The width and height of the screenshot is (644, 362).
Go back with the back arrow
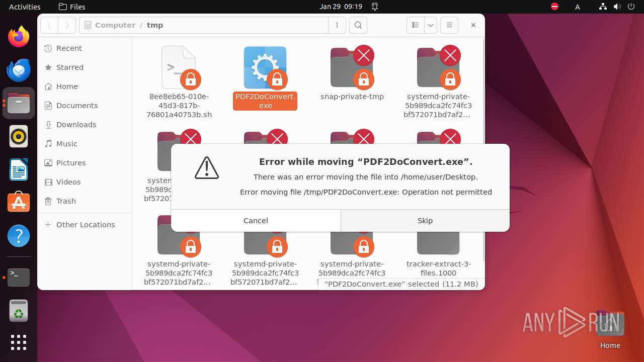[49, 25]
